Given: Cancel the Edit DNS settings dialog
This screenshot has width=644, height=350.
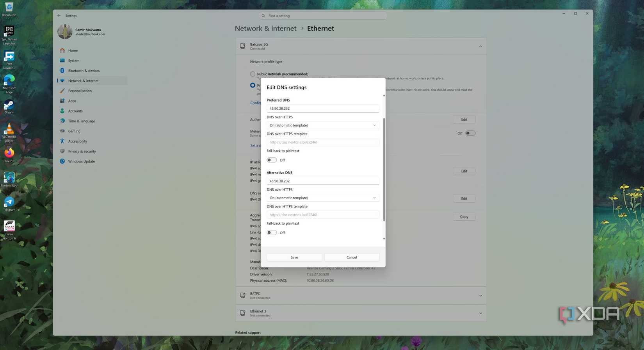Looking at the screenshot, I should tap(352, 257).
